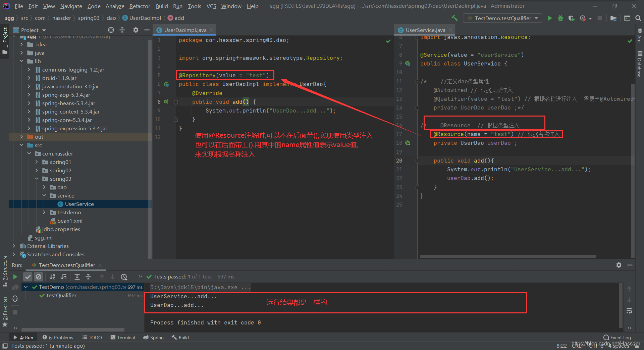Viewport: 644px width, 350px height.
Task: Collapse all in Project panel toolbar
Action: [x=122, y=30]
